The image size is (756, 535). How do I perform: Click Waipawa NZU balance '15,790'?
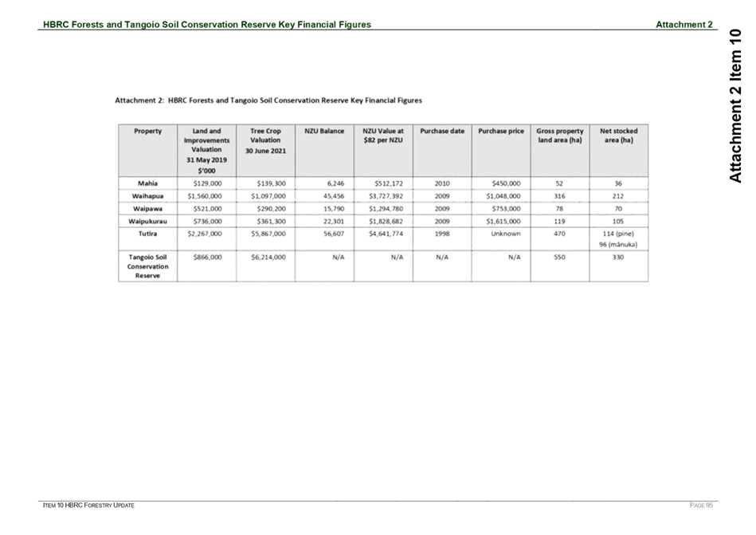[x=334, y=208]
